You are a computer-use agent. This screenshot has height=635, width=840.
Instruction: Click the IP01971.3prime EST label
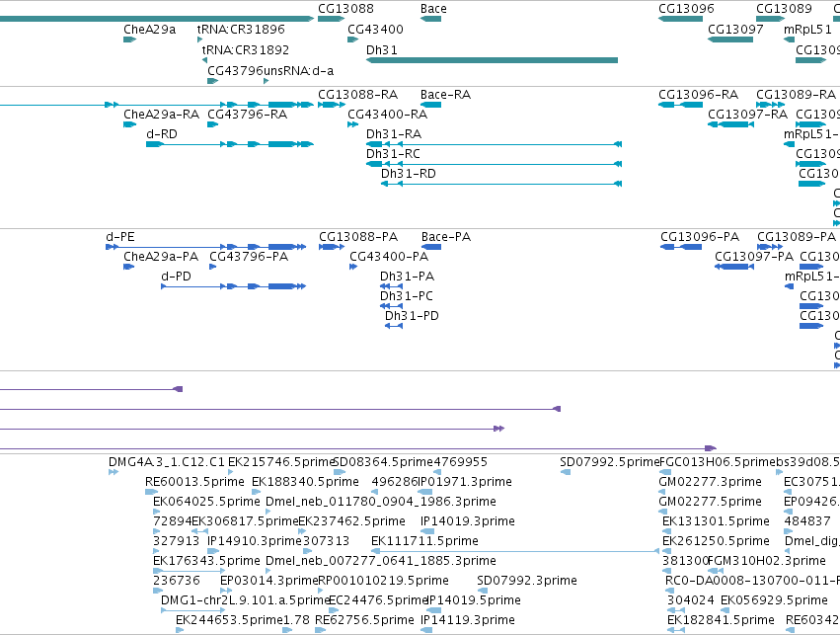[x=465, y=482]
